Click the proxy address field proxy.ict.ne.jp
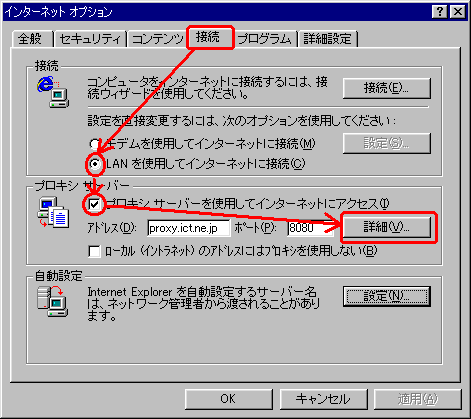Viewport: 471px width, 419px height. (189, 228)
